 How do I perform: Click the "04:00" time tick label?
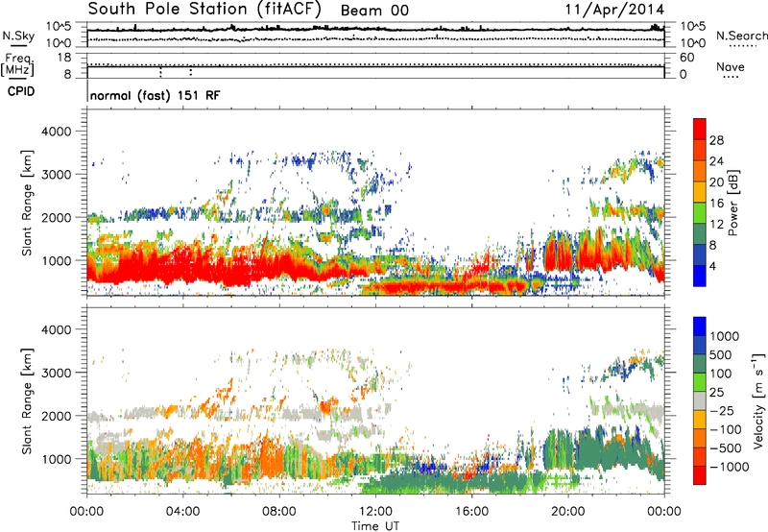click(x=183, y=512)
